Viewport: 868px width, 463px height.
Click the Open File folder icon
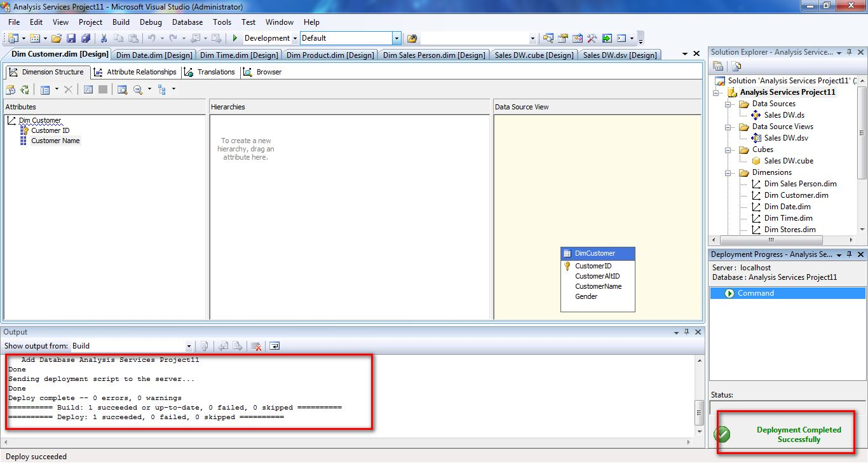(57, 38)
